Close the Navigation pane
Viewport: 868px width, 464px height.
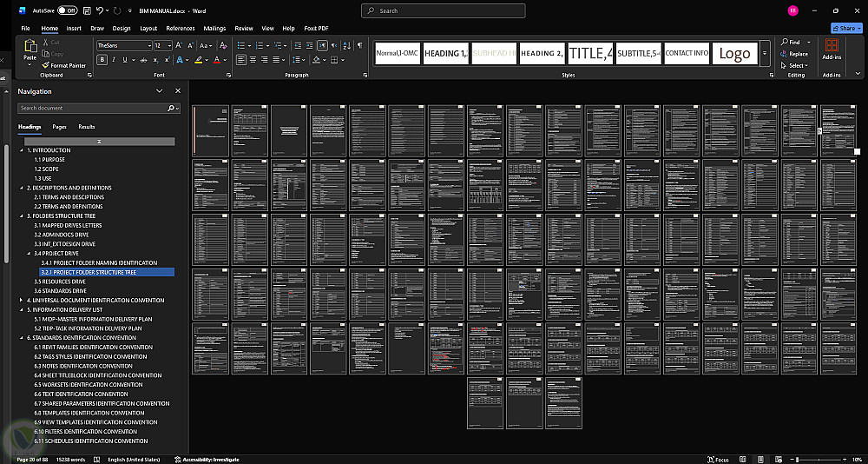[178, 91]
